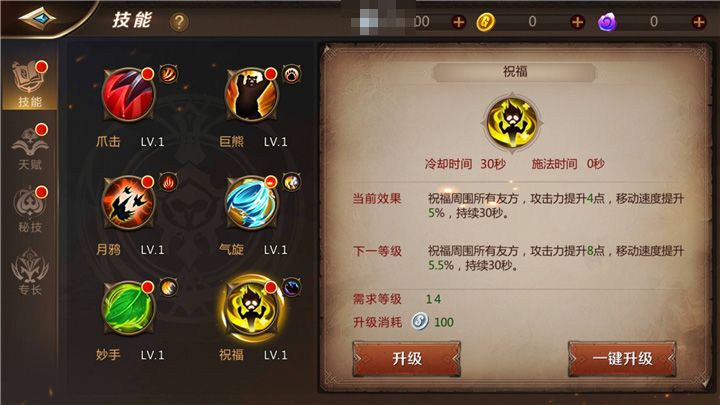Select the 巨熊 giant bear skill icon
The image size is (720, 405).
(x=251, y=95)
